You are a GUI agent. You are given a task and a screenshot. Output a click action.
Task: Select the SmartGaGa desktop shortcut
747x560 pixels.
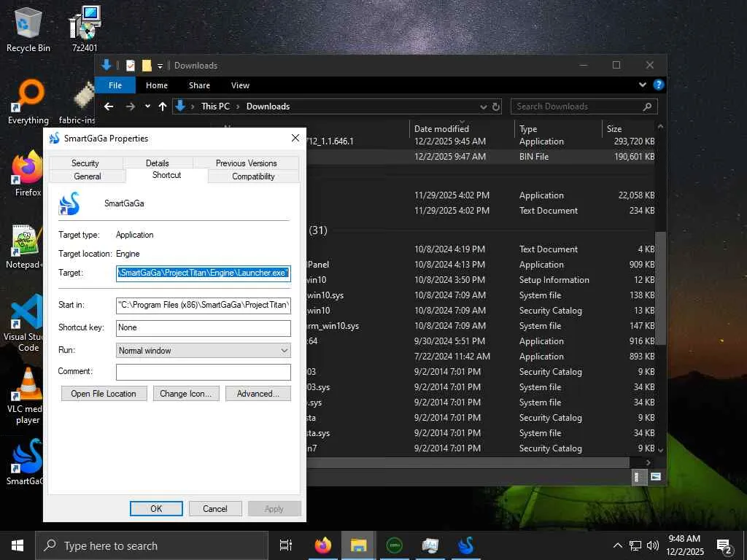point(26,462)
